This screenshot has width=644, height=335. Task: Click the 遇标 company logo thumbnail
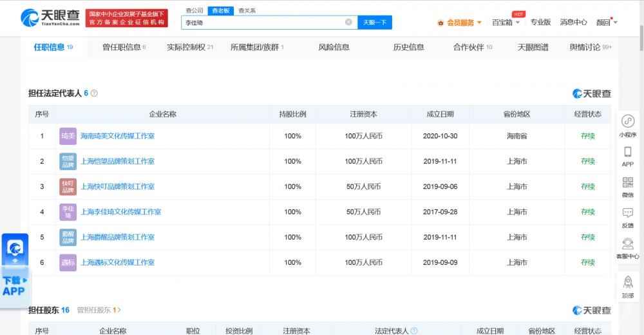(68, 262)
